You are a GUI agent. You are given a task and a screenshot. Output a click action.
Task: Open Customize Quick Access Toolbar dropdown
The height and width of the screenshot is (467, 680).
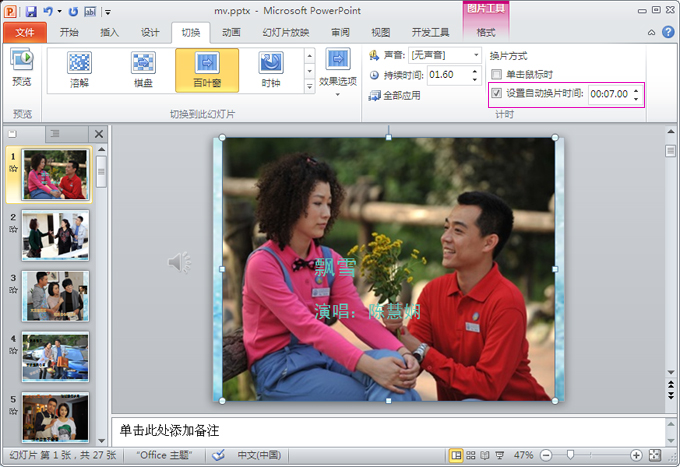point(108,12)
